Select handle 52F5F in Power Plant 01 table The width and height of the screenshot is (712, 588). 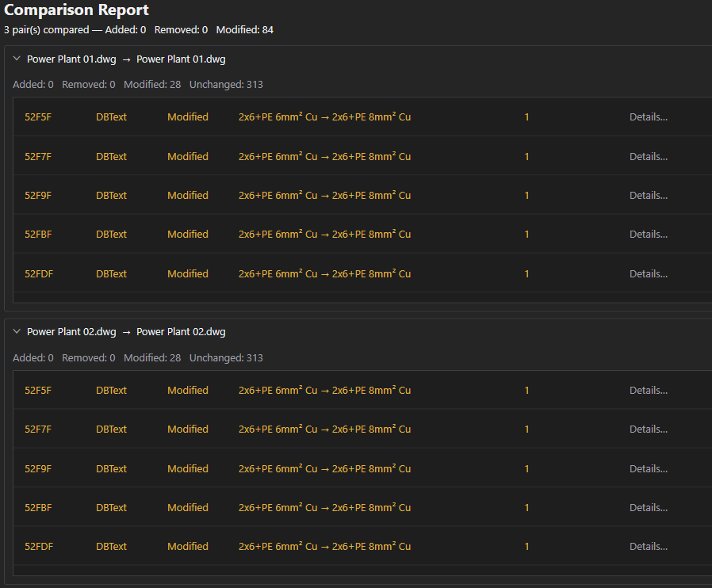pyautogui.click(x=38, y=117)
